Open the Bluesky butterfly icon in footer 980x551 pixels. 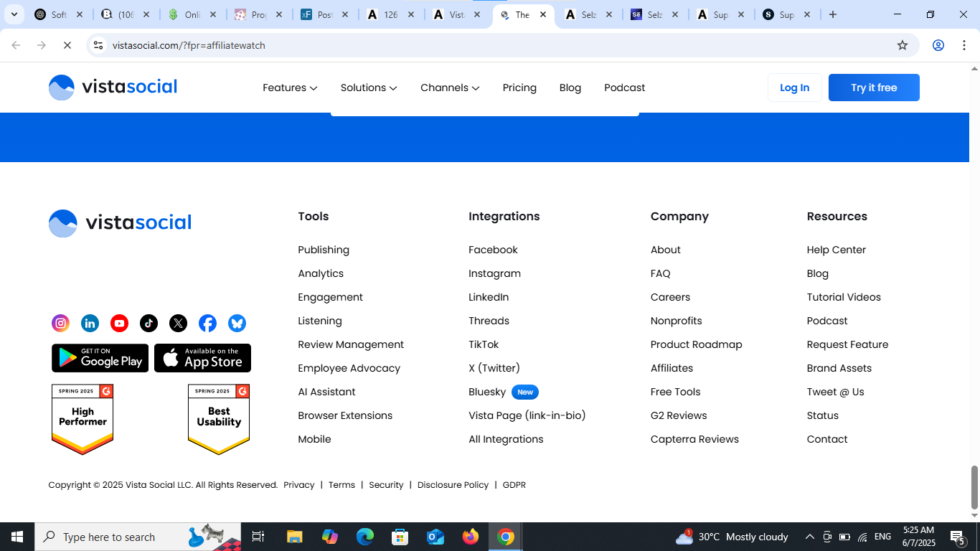(237, 324)
